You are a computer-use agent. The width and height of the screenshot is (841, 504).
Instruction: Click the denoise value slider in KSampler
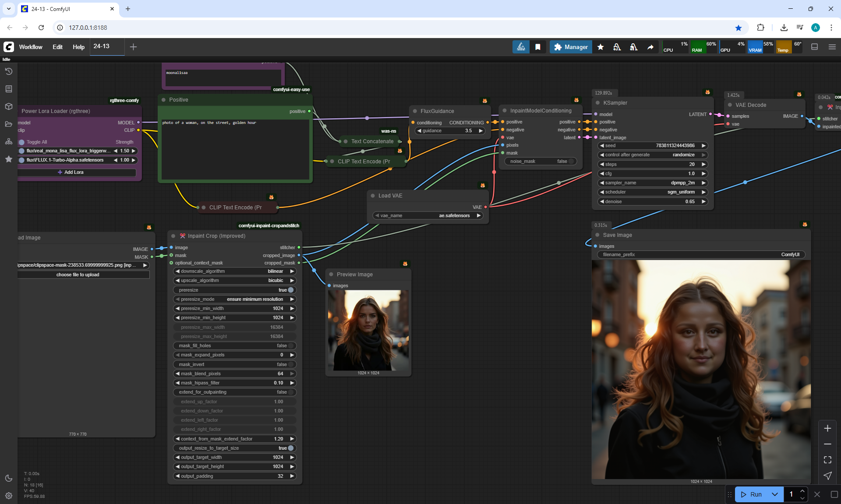652,201
